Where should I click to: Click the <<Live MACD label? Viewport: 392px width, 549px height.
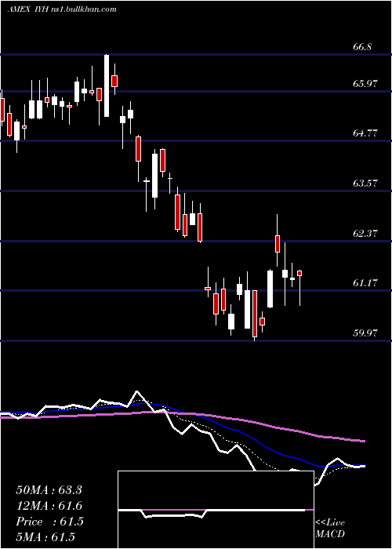click(x=330, y=528)
